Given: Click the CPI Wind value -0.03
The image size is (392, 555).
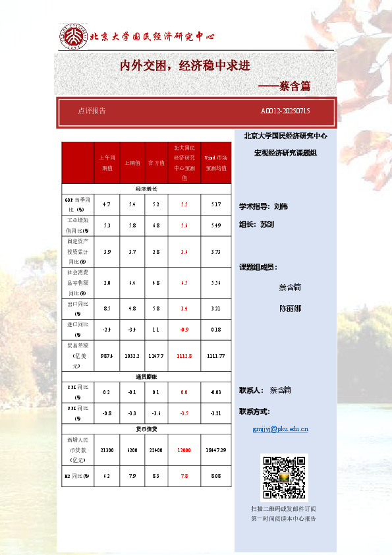Looking at the screenshot, I should 216,392.
